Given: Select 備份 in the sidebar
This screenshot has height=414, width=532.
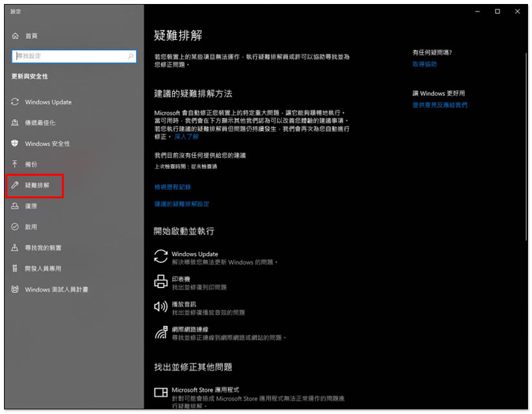Looking at the screenshot, I should click(x=31, y=164).
